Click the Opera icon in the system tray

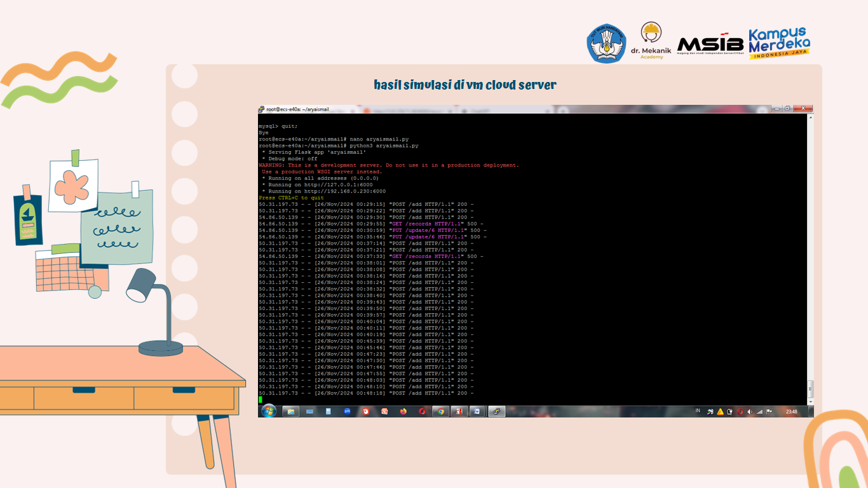coord(740,412)
